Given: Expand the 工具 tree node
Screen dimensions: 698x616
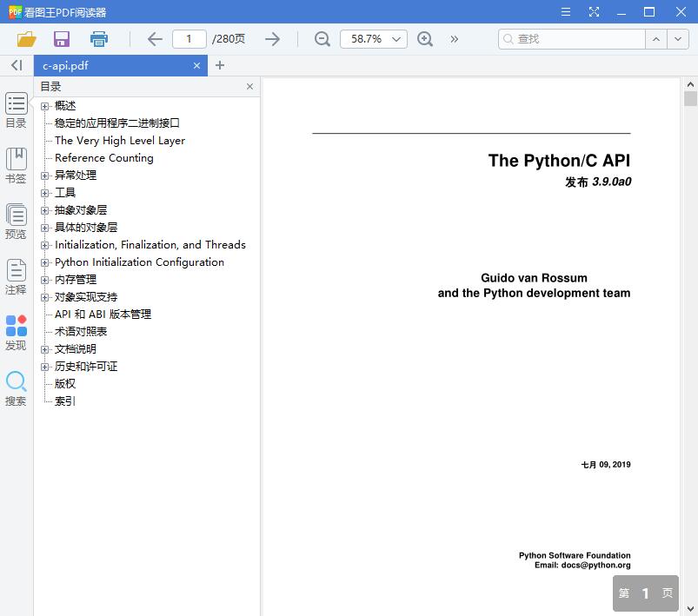Looking at the screenshot, I should 43,192.
